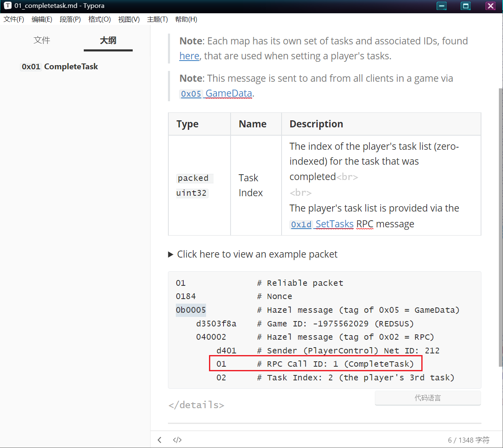Click the 代码语言 code language field

tap(428, 398)
